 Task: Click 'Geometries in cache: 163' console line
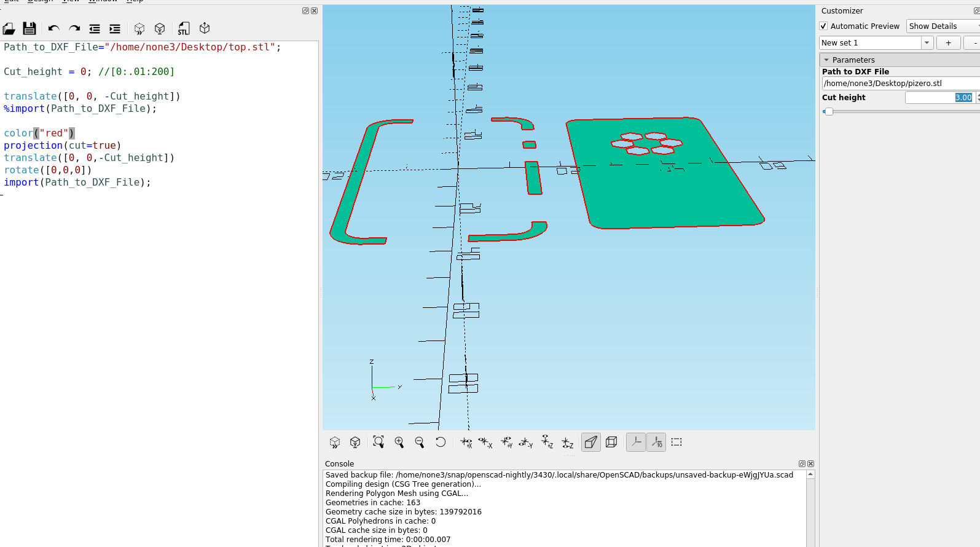[x=373, y=503]
